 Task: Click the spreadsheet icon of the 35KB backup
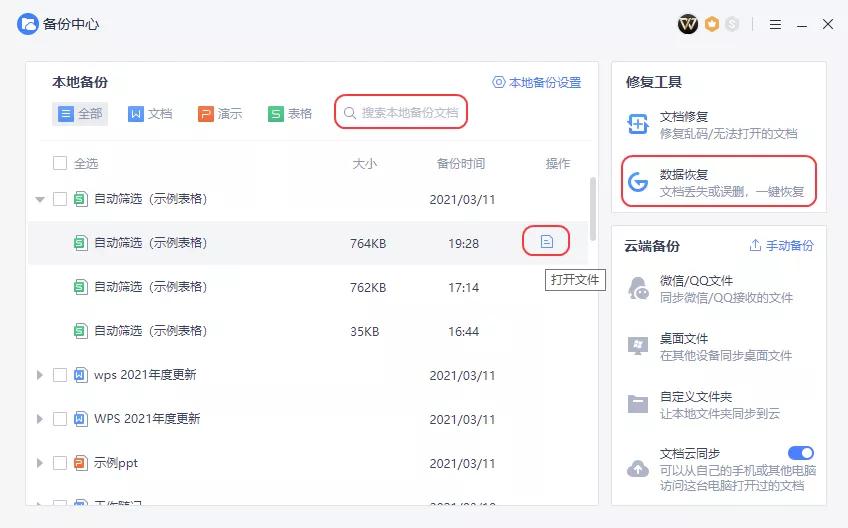pyautogui.click(x=80, y=331)
